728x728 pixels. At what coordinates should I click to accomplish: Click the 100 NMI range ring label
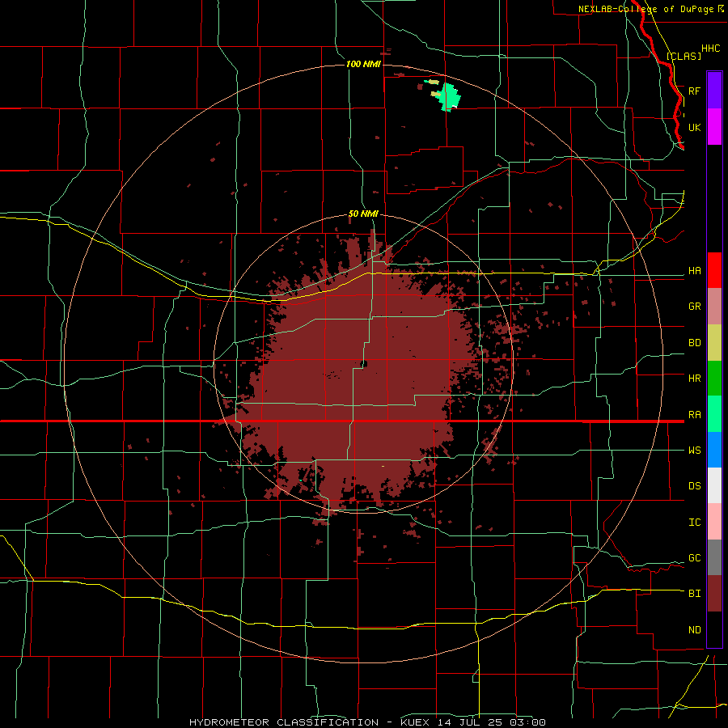click(363, 64)
